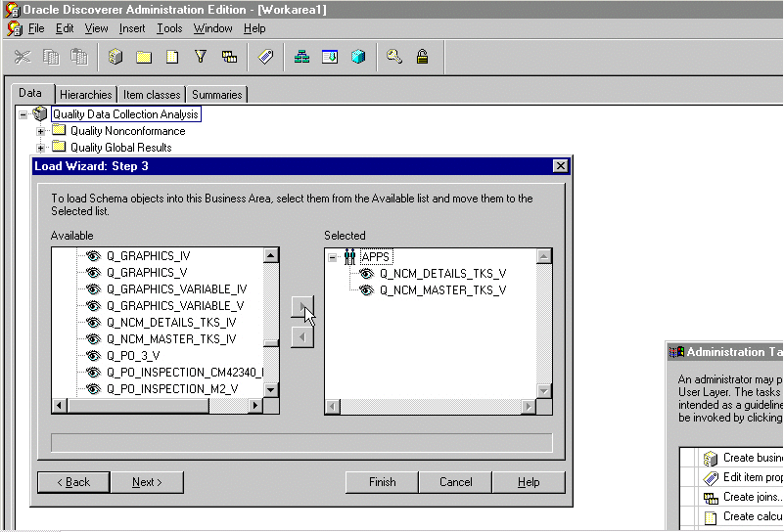Viewport: 784px width, 532px height.
Task: Select Quality Global Results folder icon
Action: [59, 147]
